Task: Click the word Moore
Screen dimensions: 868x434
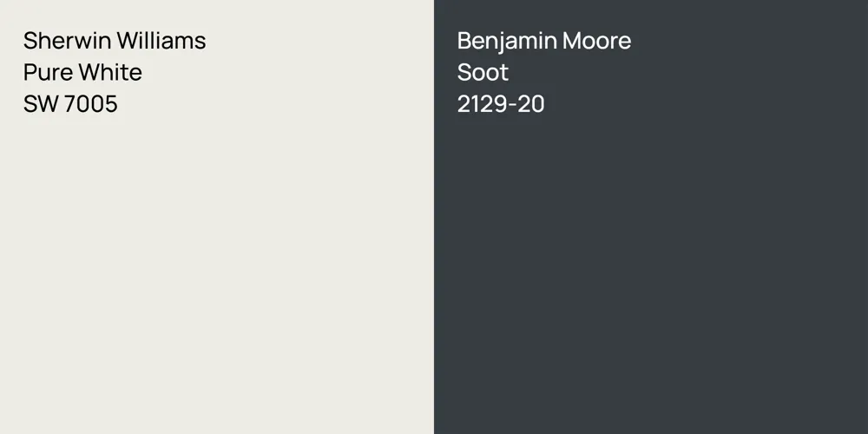Action: (x=596, y=41)
